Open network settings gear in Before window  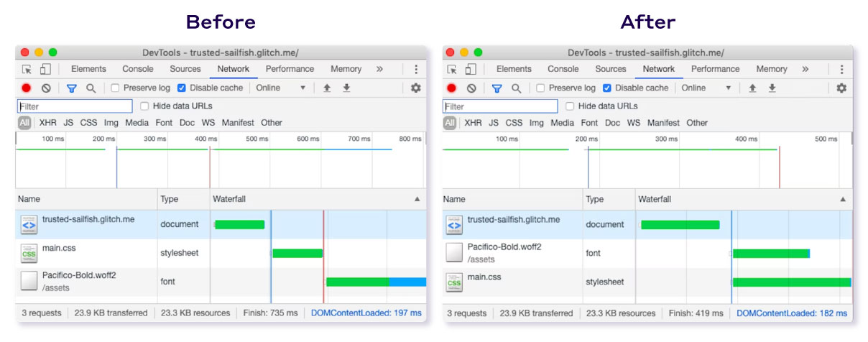tap(415, 88)
